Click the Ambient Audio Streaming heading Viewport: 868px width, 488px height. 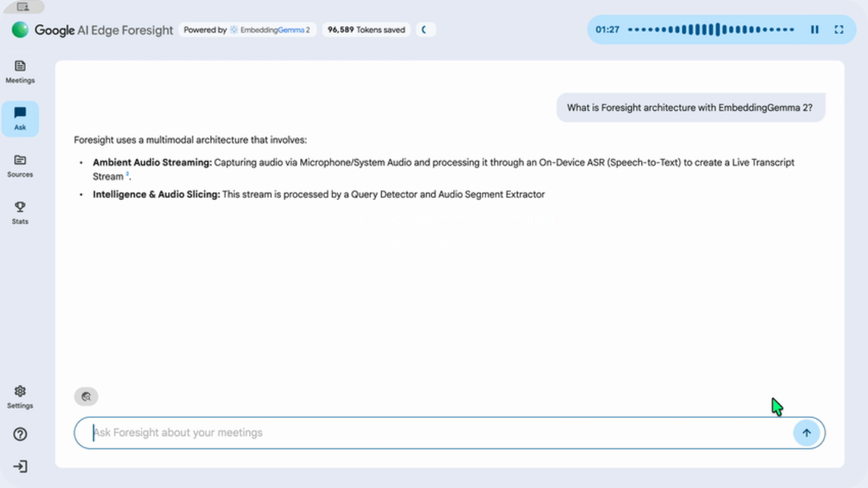152,162
